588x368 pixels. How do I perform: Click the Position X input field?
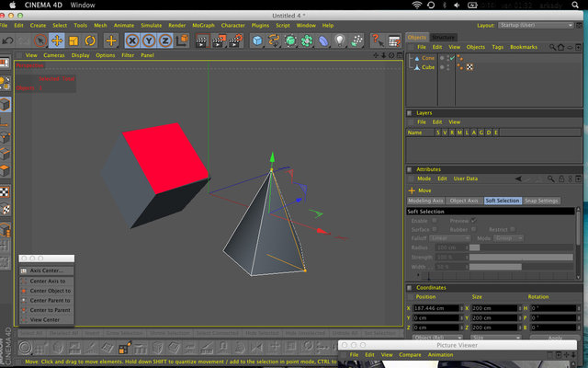[x=436, y=308]
